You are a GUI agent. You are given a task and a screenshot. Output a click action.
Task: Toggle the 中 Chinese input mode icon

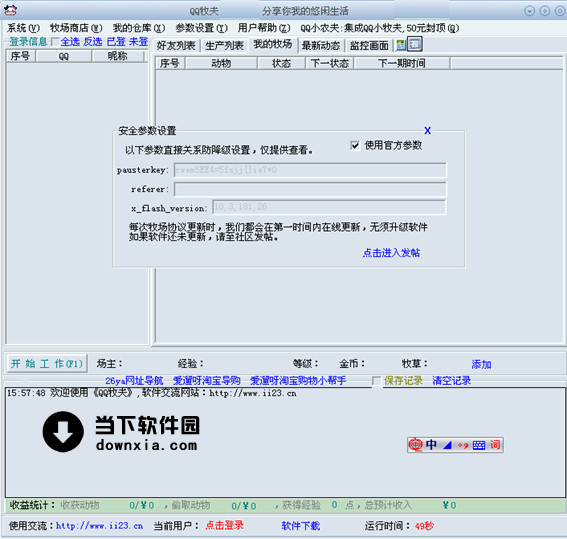point(431,445)
